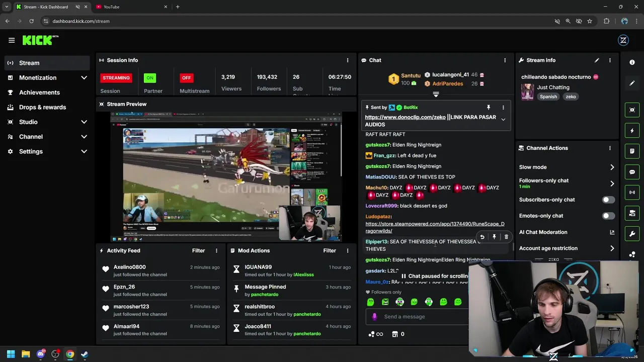
Task: Open Mod Actions three-dot menu
Action: pos(347,251)
